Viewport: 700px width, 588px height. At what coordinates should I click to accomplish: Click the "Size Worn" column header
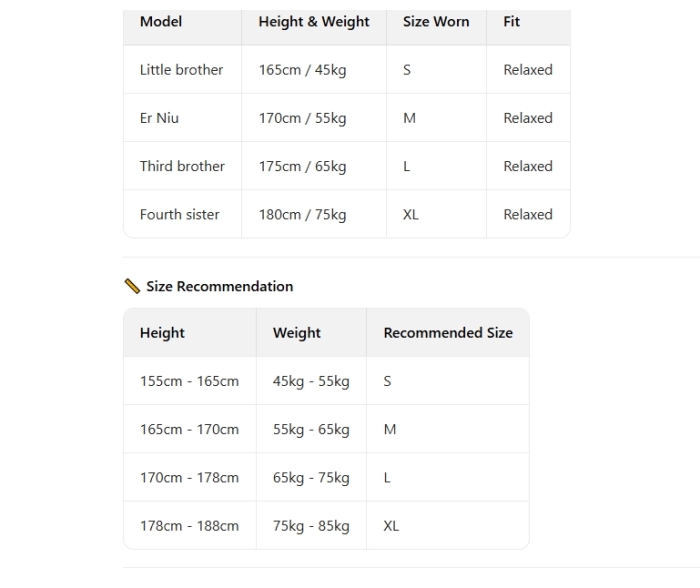coord(436,22)
